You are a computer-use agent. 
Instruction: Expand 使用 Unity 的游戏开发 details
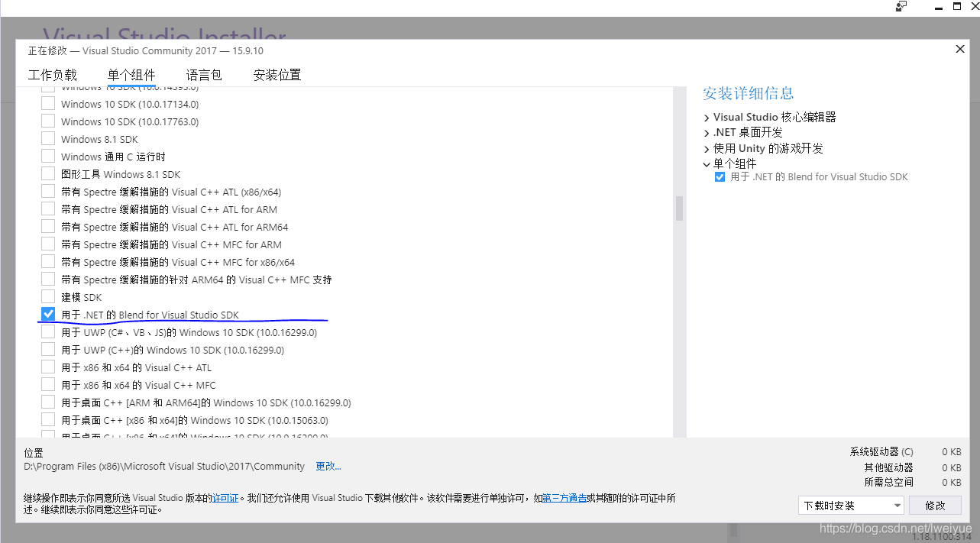click(707, 149)
